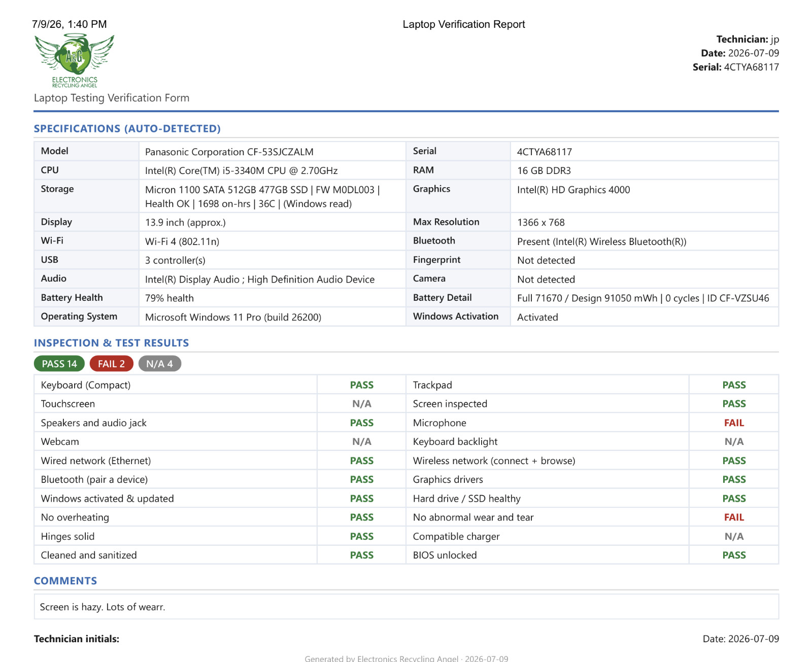The width and height of the screenshot is (812, 662).
Task: Click the N/A result for Touchscreen
Action: [x=362, y=404]
